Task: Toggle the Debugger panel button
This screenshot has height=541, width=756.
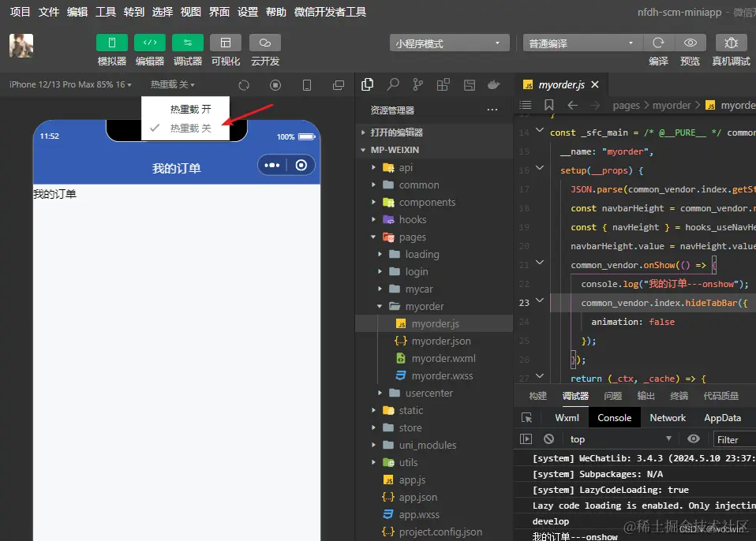Action: click(x=188, y=43)
